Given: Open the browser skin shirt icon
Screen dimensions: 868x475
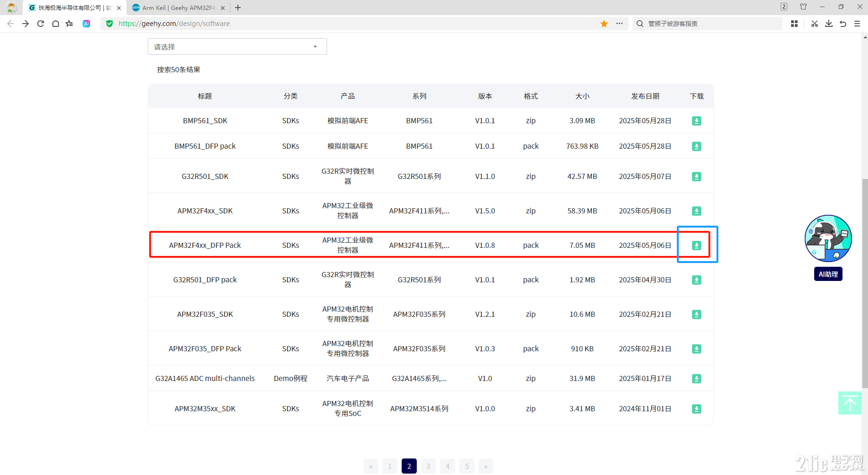Looking at the screenshot, I should point(803,7).
